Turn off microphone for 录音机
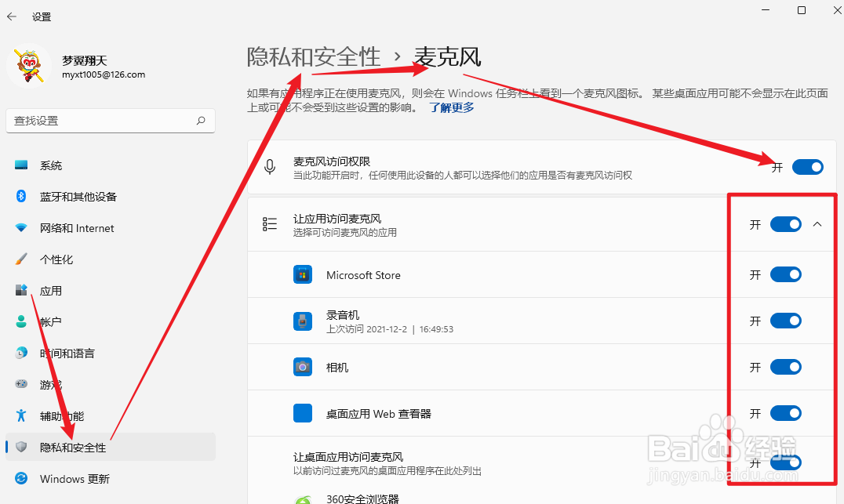 [x=785, y=321]
